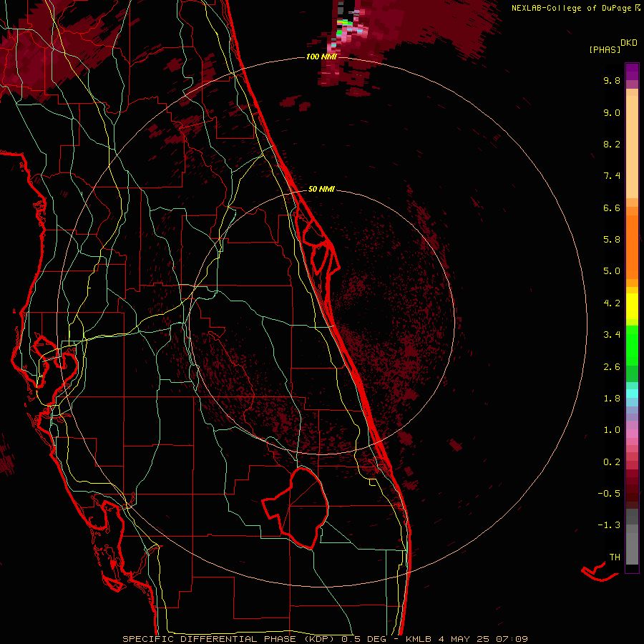Screen dimensions: 644x644
Task: Pick the orange band on the color bar
Action: 632,248
